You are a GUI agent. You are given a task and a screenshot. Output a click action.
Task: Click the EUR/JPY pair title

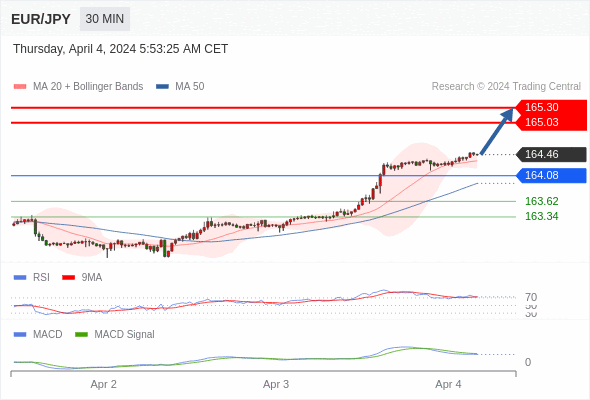[x=41, y=19]
